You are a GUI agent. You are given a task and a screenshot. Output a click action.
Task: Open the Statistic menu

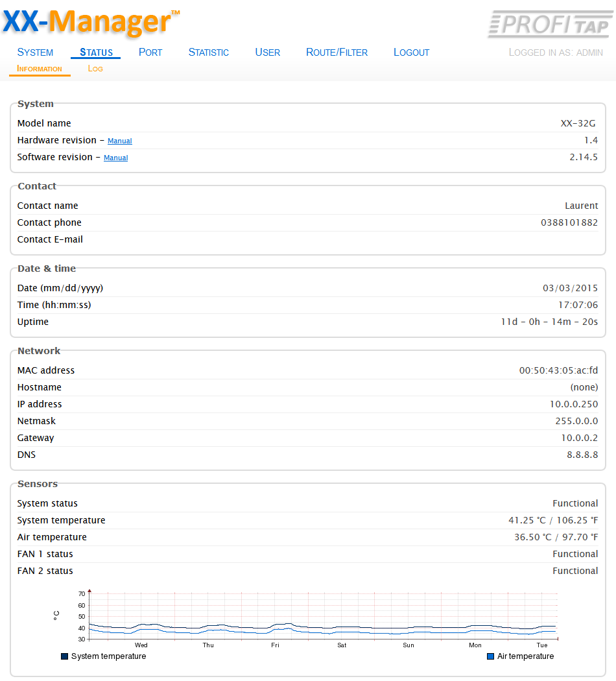click(x=208, y=53)
